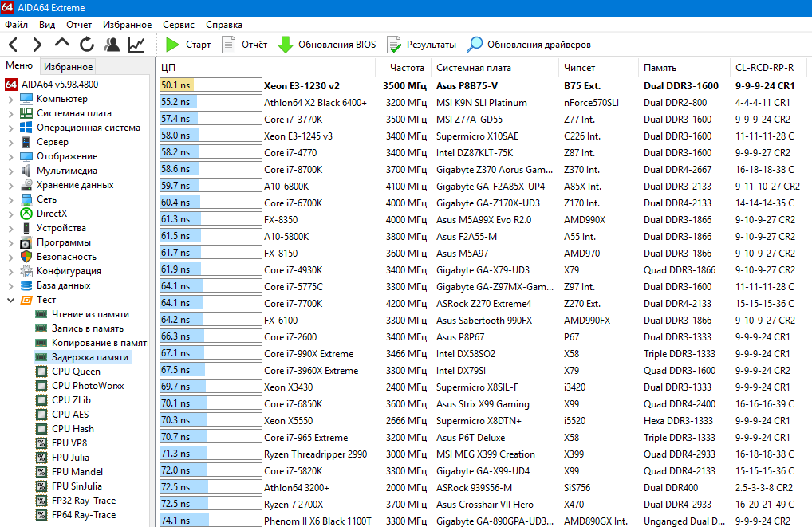The image size is (812, 527).
Task: Navigate up one level with the up arrow icon
Action: coord(61,44)
